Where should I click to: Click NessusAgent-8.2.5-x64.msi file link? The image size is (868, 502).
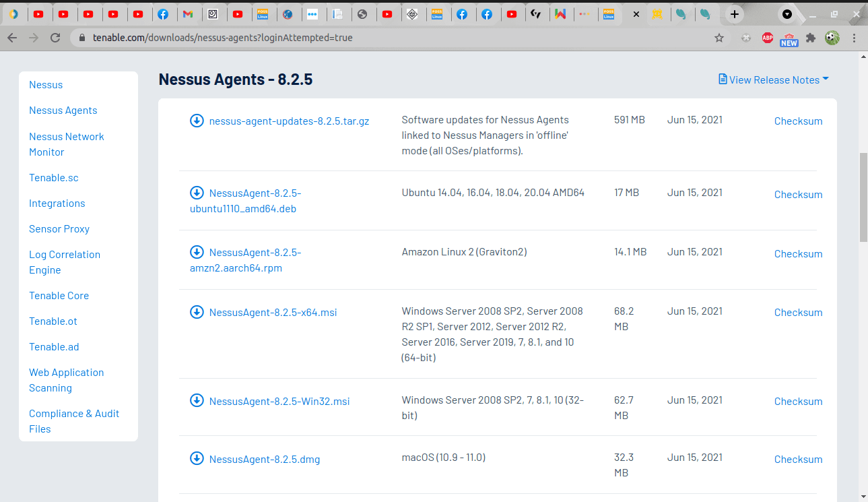pyautogui.click(x=273, y=313)
